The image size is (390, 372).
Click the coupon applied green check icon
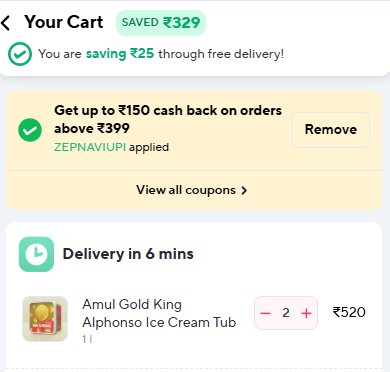click(x=30, y=130)
